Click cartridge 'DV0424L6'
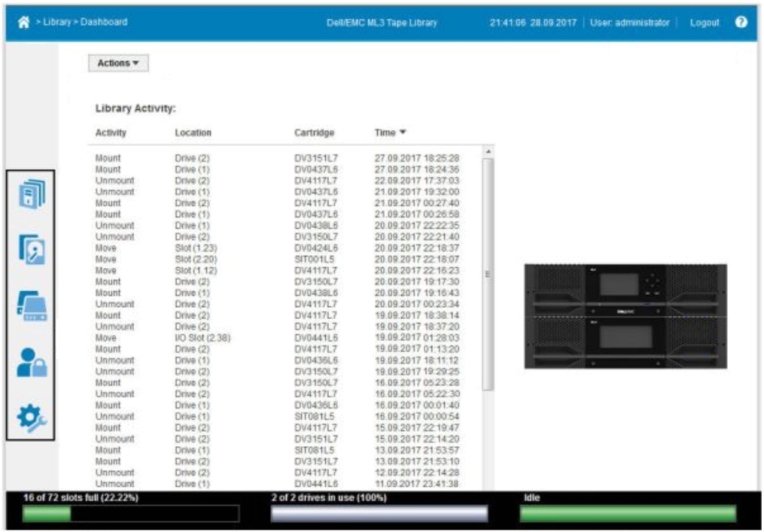764x532 pixels. (x=315, y=248)
